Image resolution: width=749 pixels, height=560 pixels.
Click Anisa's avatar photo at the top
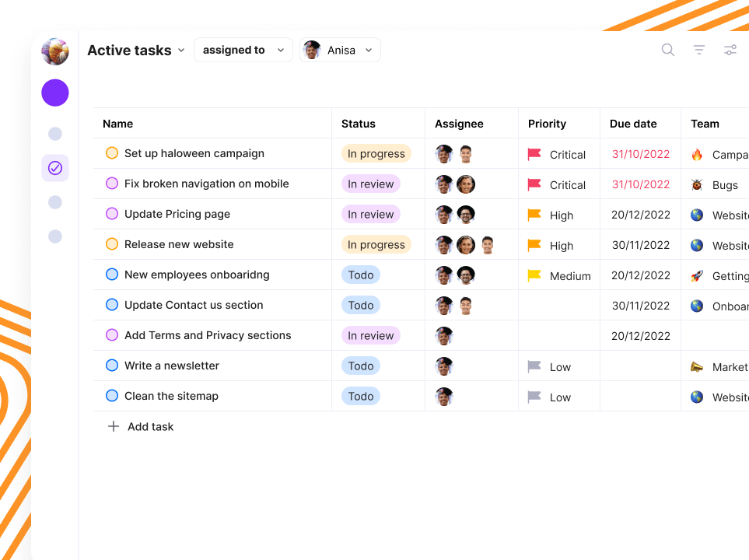pyautogui.click(x=311, y=49)
